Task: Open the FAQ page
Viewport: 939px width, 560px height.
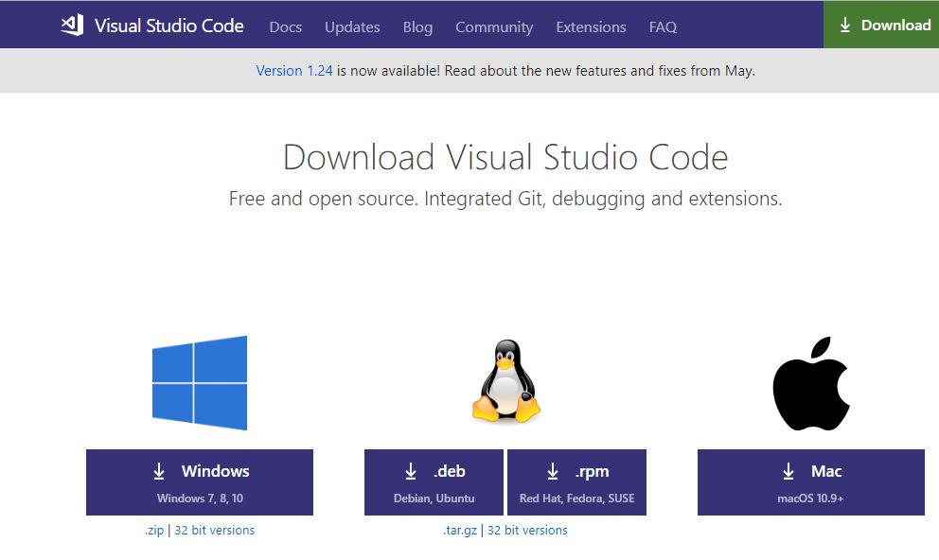Action: click(663, 26)
